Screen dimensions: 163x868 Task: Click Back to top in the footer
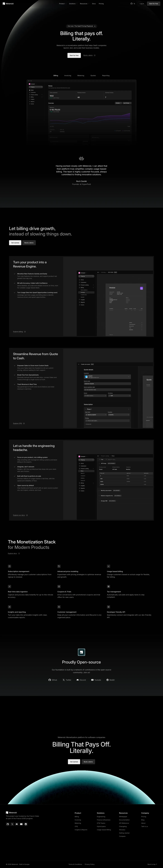pos(152,864)
